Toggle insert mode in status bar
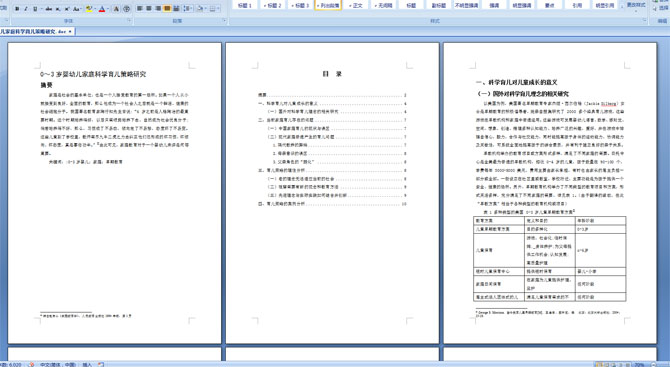Screen dimensions: 670x367 [87, 364]
